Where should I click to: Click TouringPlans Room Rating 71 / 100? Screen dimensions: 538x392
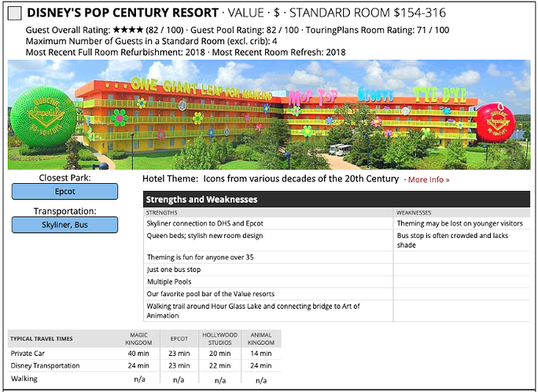pos(378,30)
